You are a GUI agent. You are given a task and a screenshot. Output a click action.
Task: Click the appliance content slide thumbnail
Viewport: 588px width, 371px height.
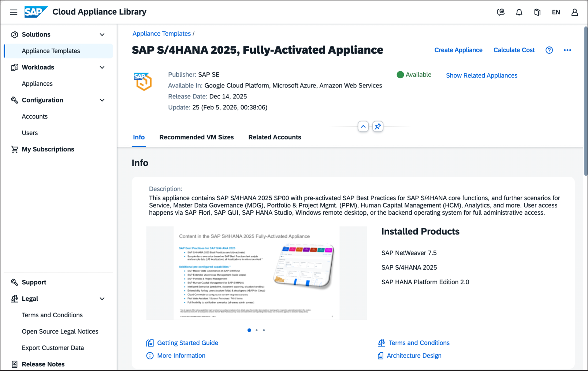(x=257, y=273)
